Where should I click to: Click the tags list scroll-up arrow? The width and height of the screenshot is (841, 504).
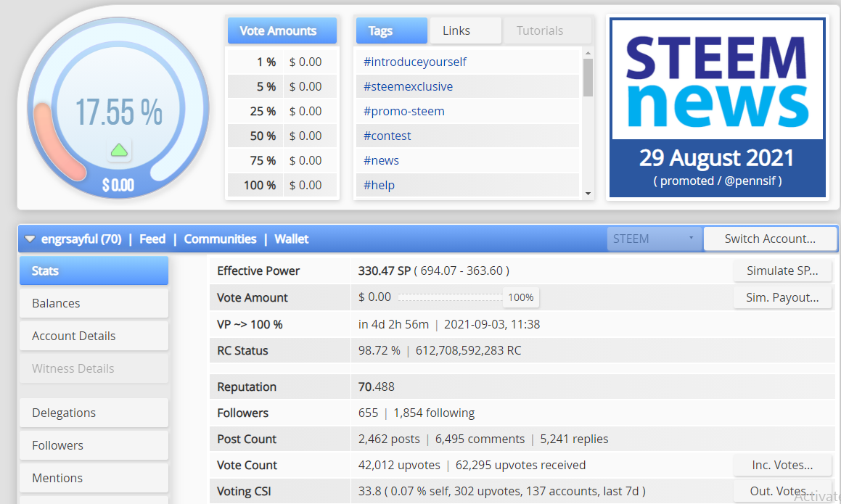pos(588,52)
